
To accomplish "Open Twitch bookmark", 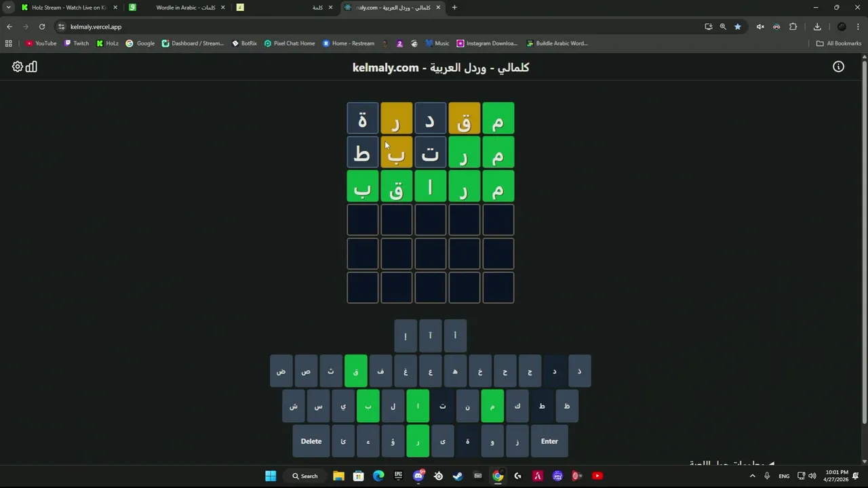I will (x=77, y=43).
